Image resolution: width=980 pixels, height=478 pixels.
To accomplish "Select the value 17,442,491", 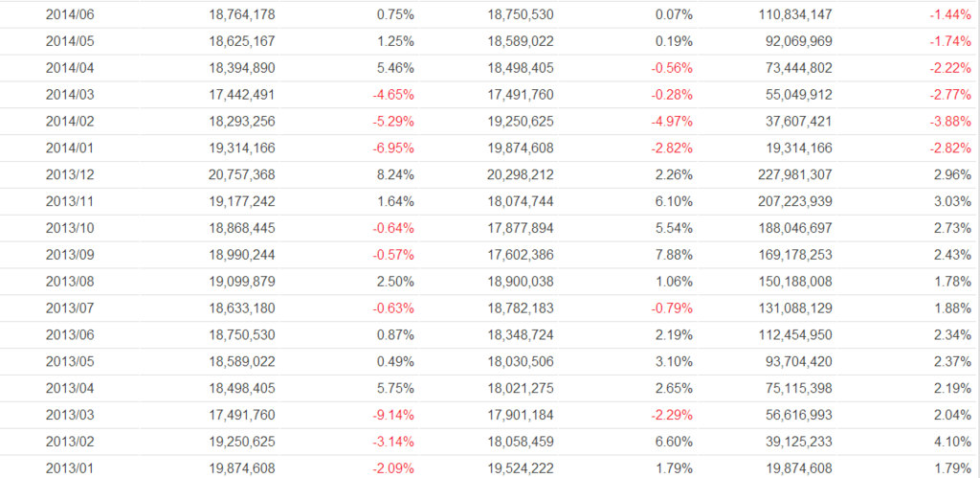I will [240, 95].
